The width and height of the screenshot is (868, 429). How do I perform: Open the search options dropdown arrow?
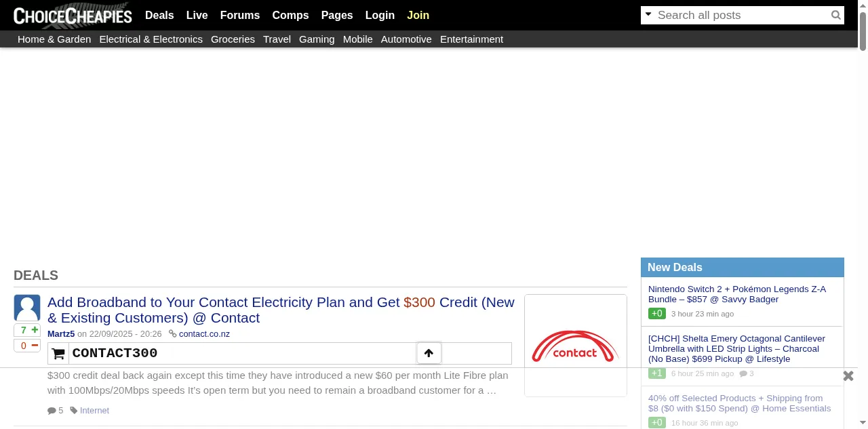click(x=648, y=14)
